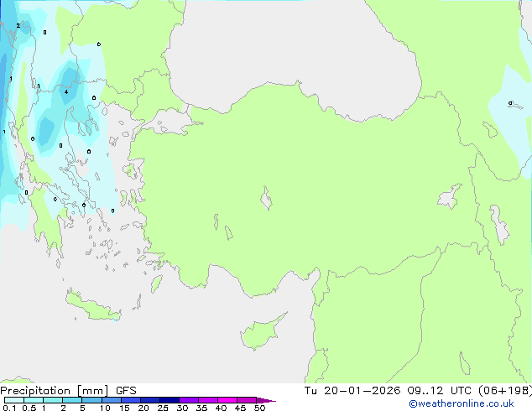Viewport: 532px width, 411px height.
Task: Pick the 15–20 mm legend swatch
Action: pyautogui.click(x=130, y=400)
